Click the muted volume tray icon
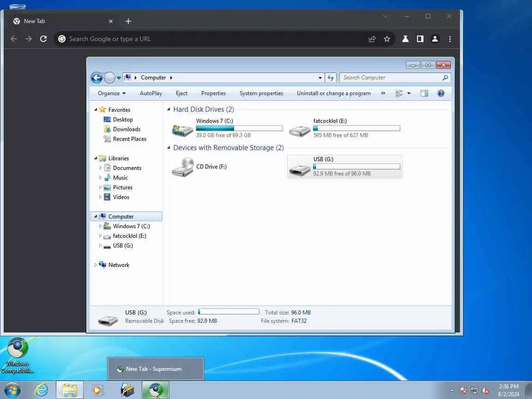This screenshot has width=532, height=399. 485,391
